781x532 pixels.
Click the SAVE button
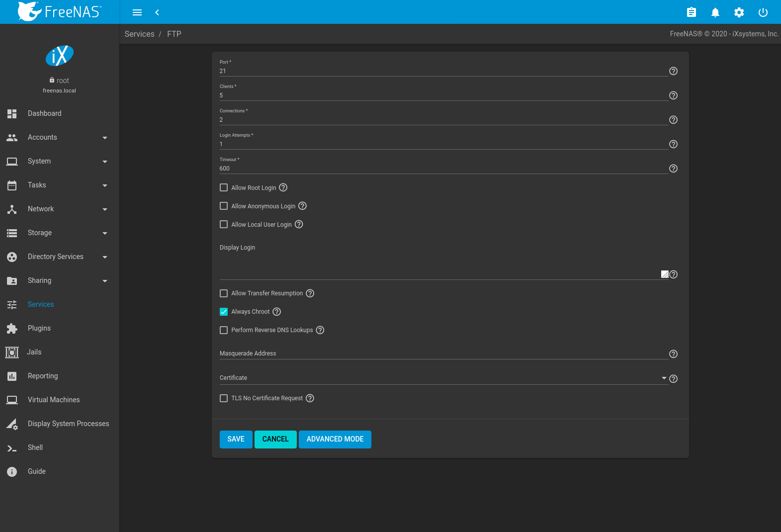[x=236, y=439]
